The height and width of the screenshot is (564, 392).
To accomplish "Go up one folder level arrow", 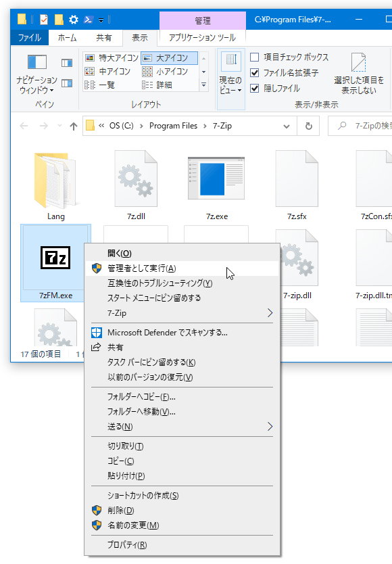I will [74, 126].
